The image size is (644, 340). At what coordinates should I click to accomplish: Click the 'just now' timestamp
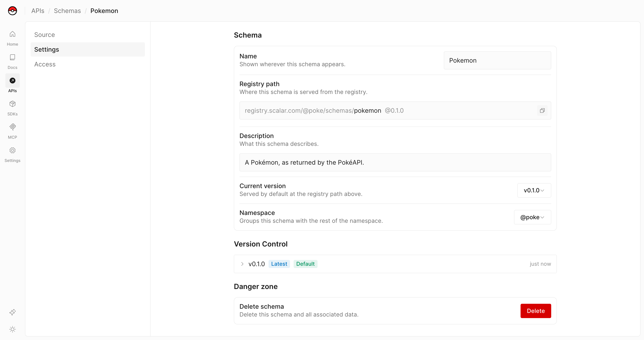540,264
